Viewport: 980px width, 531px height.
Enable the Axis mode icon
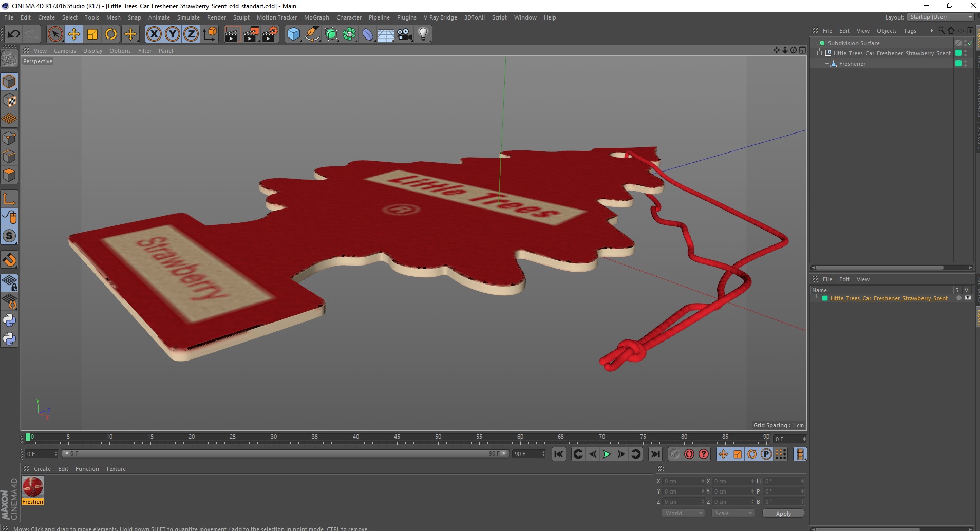pyautogui.click(x=9, y=199)
